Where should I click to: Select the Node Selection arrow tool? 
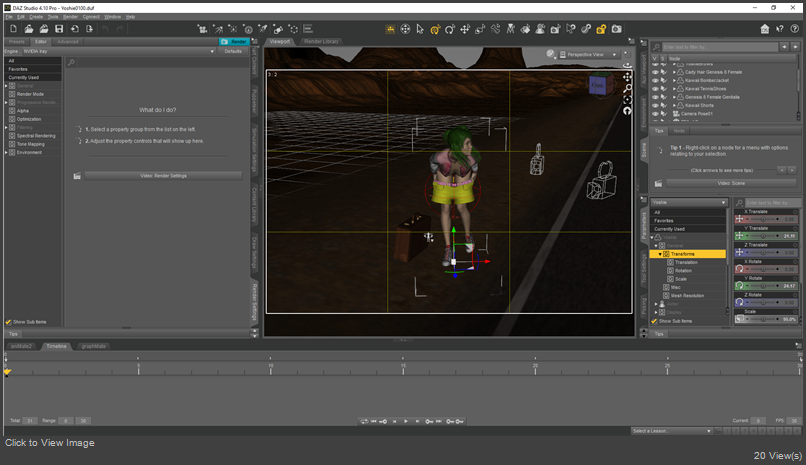(420, 29)
